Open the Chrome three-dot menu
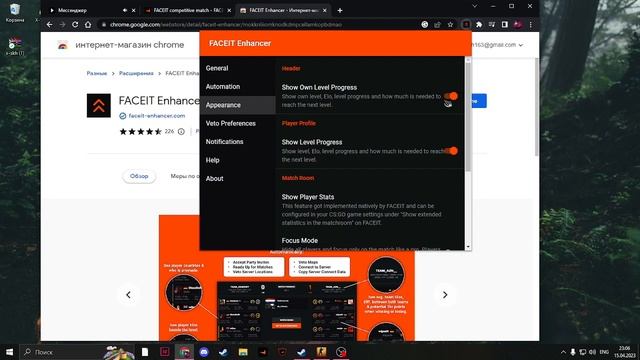 click(531, 24)
